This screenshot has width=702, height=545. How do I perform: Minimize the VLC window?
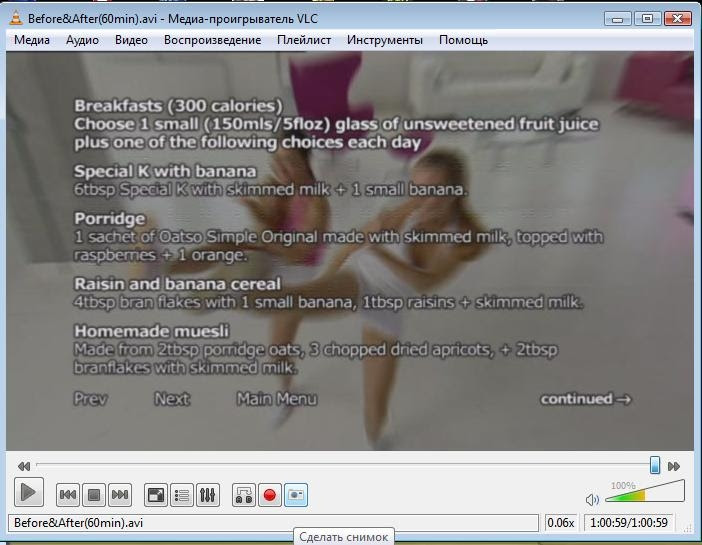coord(618,19)
